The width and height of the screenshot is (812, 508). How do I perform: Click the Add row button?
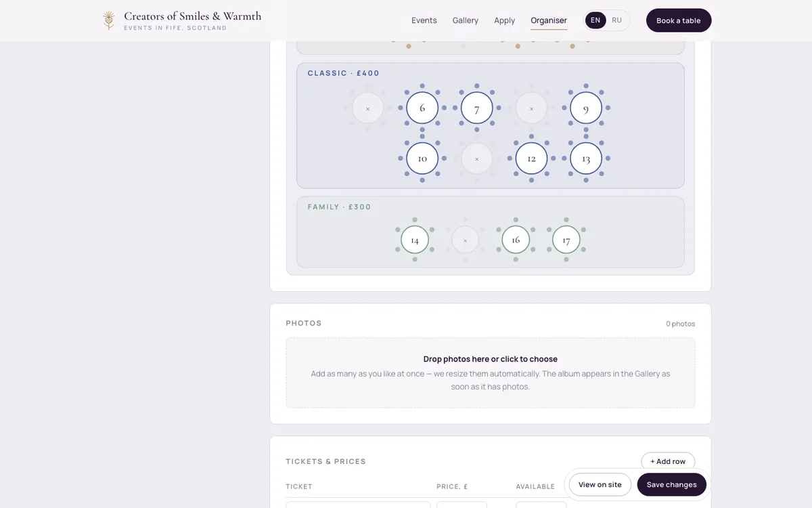(x=668, y=461)
